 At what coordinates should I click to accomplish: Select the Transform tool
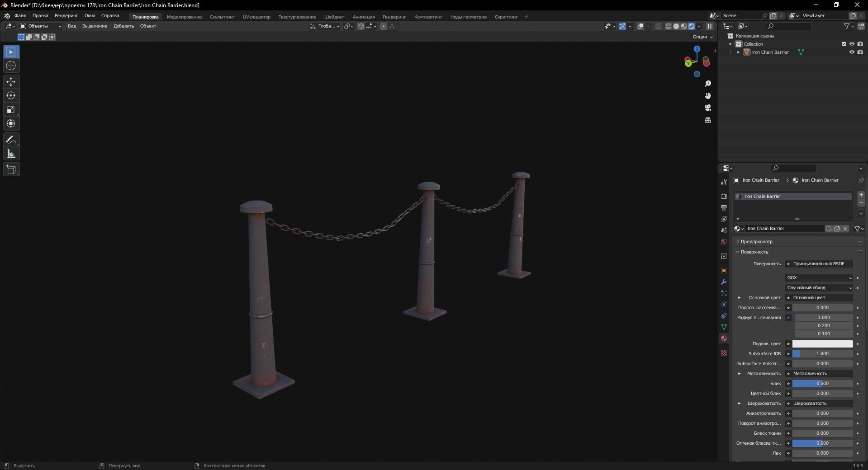pos(11,123)
